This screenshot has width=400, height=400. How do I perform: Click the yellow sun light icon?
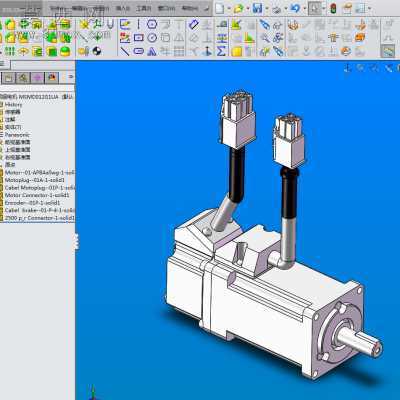tap(84, 24)
